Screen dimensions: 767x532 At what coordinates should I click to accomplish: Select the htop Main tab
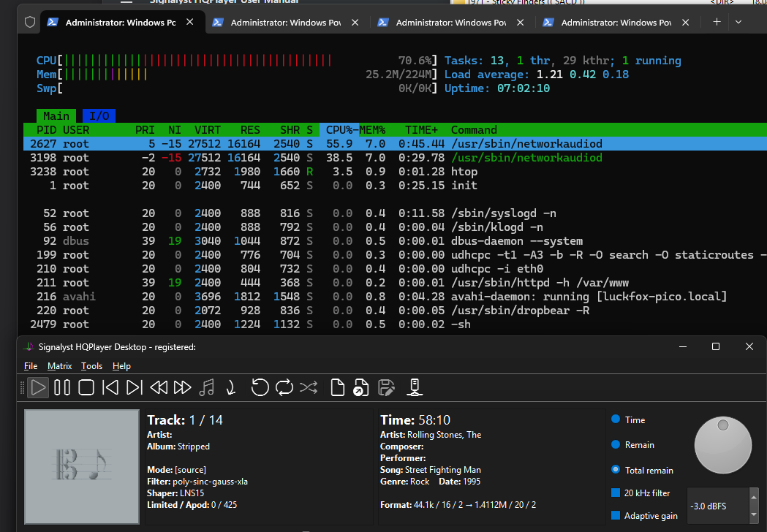56,116
